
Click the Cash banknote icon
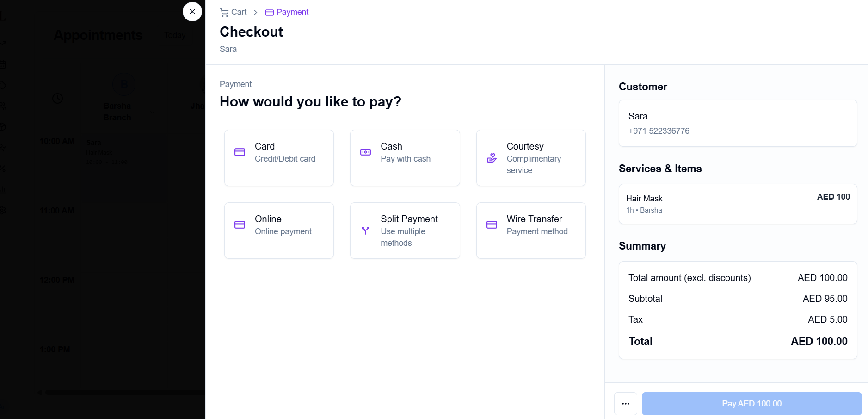(365, 152)
